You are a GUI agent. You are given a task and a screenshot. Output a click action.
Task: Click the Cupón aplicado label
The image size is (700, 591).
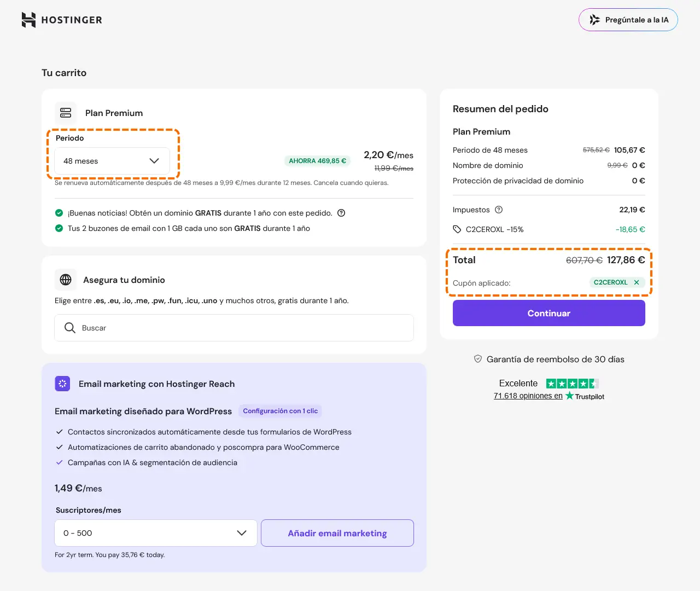(x=482, y=283)
